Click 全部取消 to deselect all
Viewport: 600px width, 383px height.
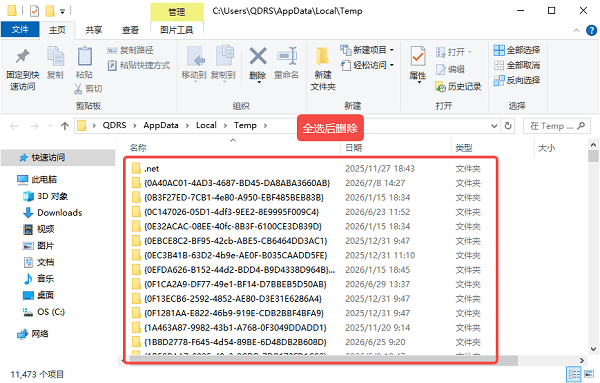click(517, 65)
